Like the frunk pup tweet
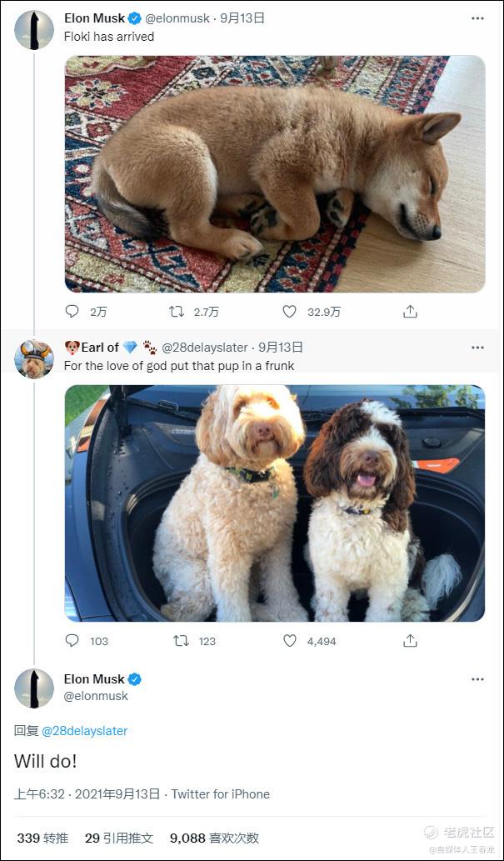The image size is (504, 861). pos(289,641)
